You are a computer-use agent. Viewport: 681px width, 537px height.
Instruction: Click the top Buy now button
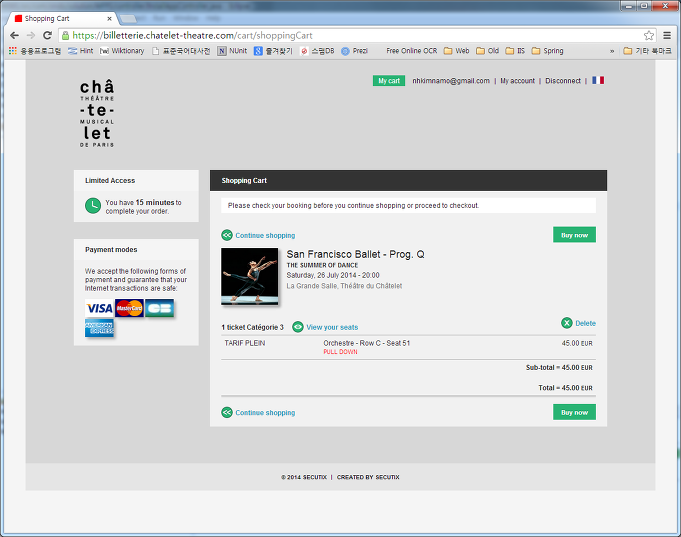coord(574,235)
